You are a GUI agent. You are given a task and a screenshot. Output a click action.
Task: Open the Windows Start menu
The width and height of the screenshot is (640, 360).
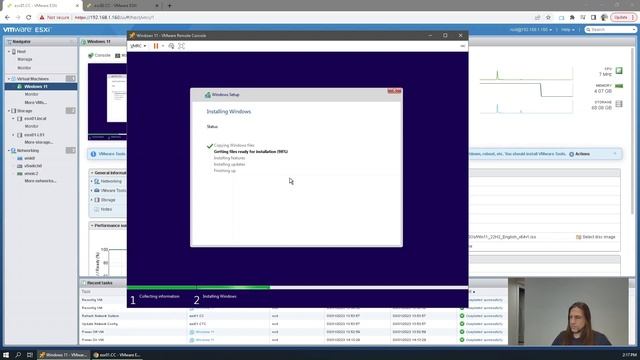click(x=6, y=355)
